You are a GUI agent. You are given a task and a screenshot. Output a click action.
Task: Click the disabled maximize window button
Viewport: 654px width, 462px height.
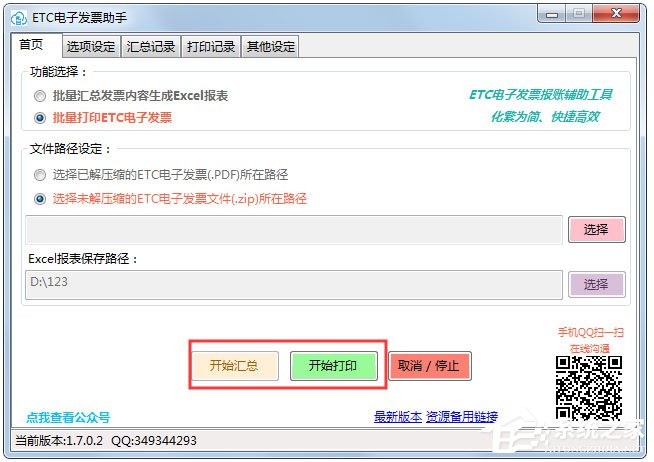[579, 15]
